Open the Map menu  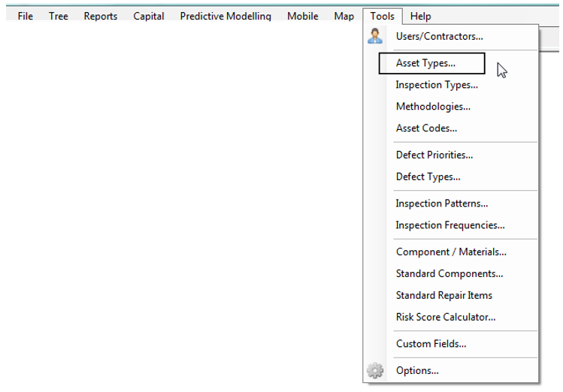[344, 16]
